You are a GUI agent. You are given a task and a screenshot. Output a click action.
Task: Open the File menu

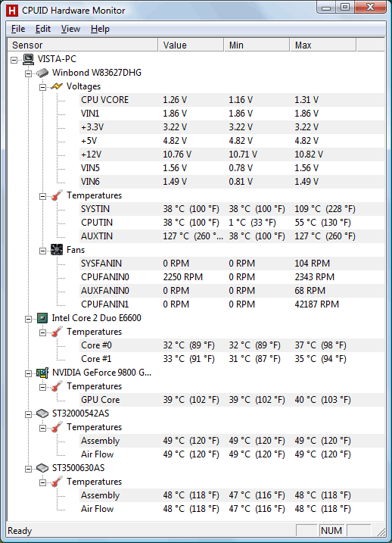[x=18, y=29]
